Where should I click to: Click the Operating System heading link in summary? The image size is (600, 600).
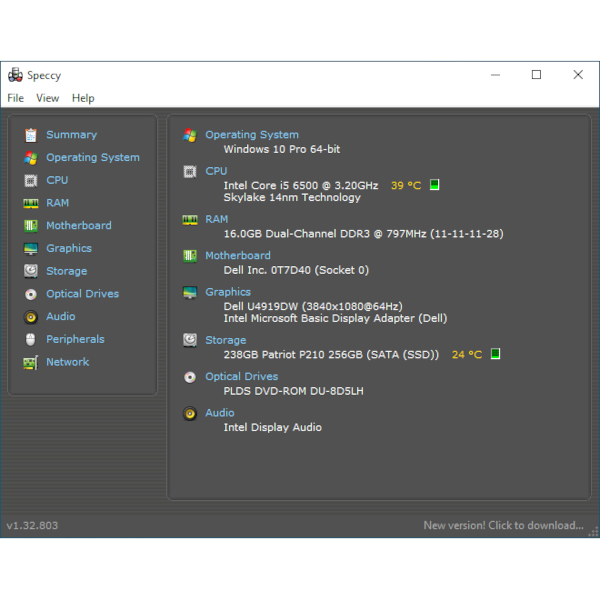[252, 135]
